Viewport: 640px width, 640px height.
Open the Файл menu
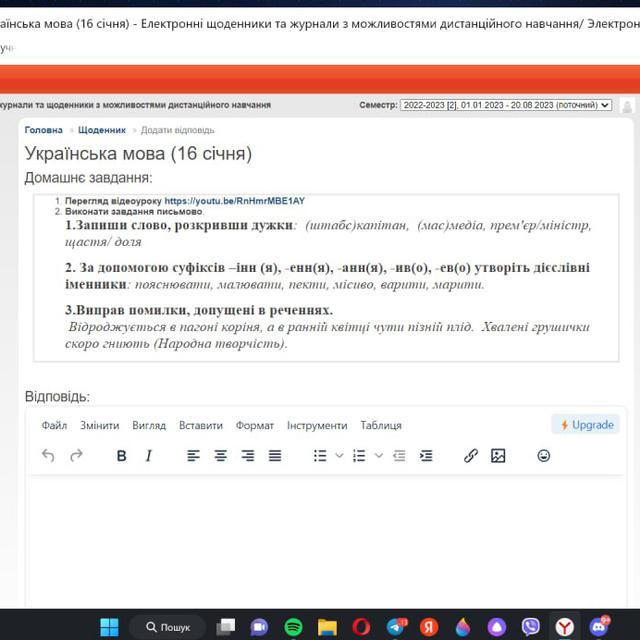coord(54,425)
